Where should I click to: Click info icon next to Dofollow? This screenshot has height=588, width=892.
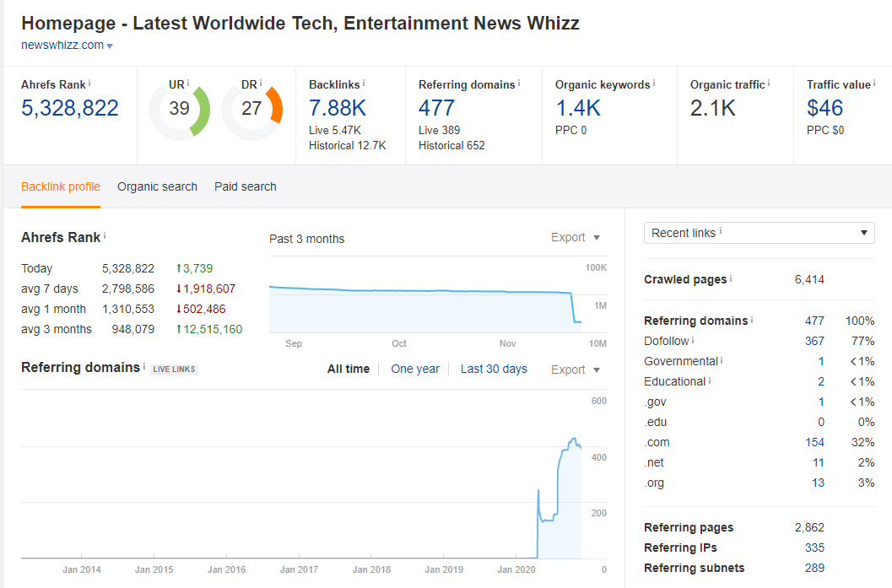coord(694,341)
